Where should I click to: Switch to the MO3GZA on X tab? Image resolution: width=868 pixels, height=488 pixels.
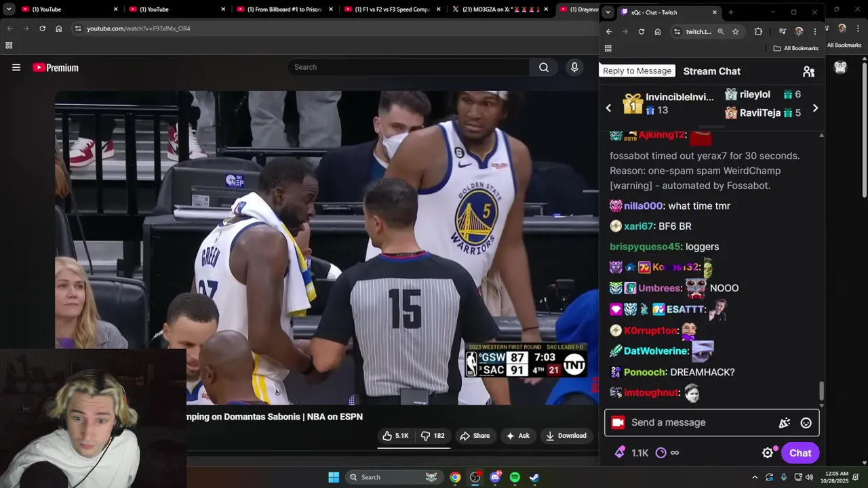coord(499,9)
